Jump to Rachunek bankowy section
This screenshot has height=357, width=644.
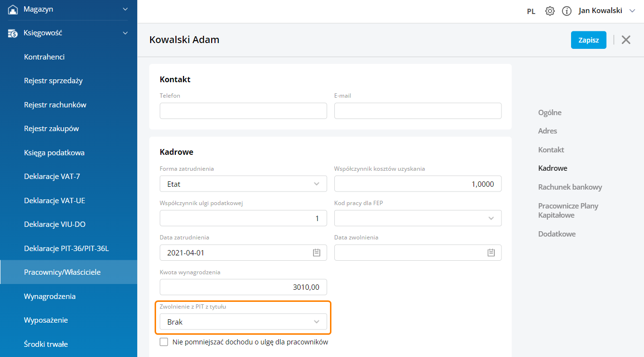coord(570,187)
